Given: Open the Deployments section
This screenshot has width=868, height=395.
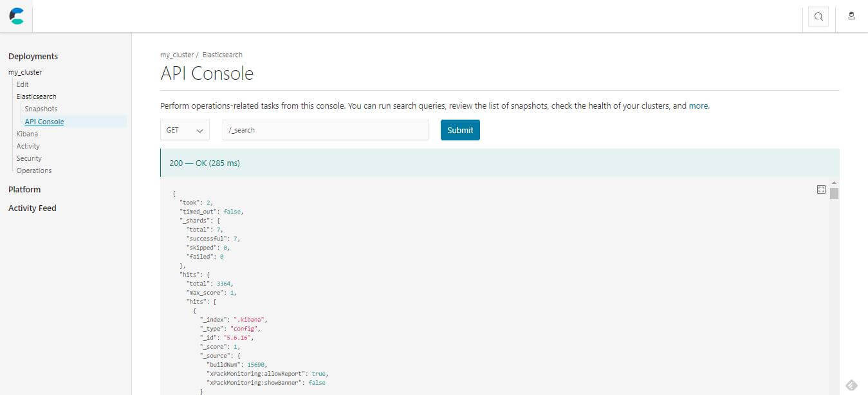Looking at the screenshot, I should click(x=33, y=57).
